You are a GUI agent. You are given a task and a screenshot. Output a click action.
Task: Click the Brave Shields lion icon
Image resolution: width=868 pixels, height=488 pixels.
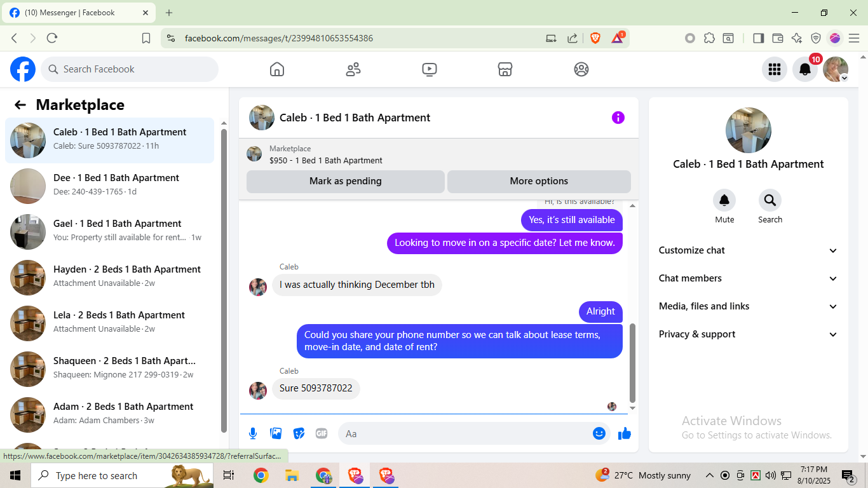595,38
